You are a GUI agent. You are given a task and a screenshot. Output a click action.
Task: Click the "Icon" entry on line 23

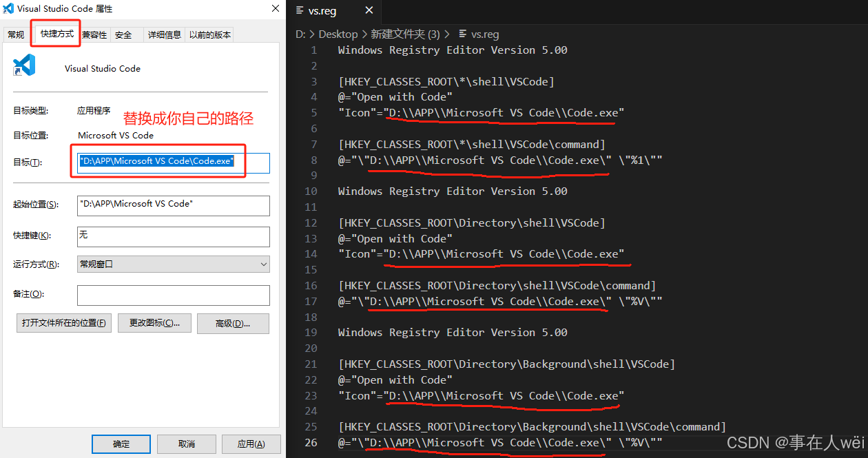pos(482,396)
